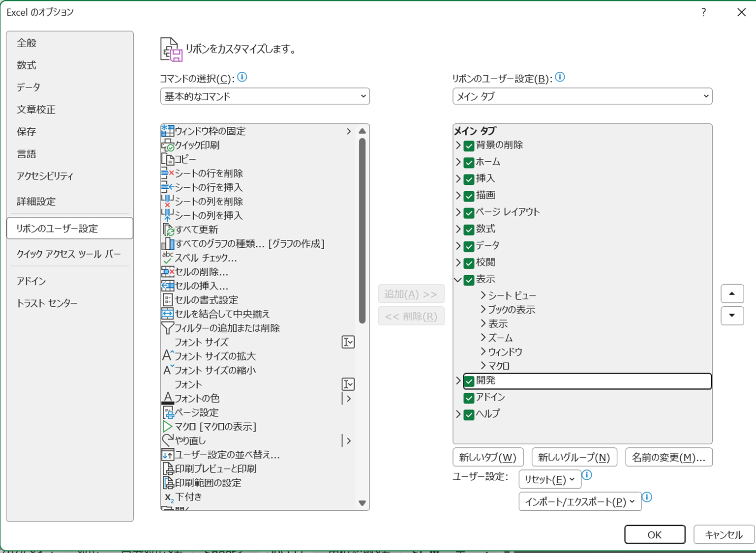Uncheck the 開発 tab checkbox
This screenshot has width=756, height=553.
pos(469,381)
